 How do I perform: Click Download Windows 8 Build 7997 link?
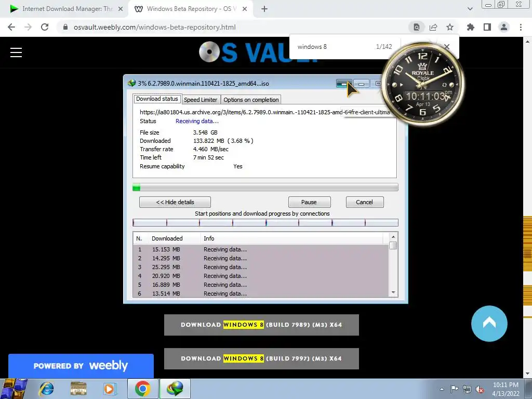[x=261, y=358]
